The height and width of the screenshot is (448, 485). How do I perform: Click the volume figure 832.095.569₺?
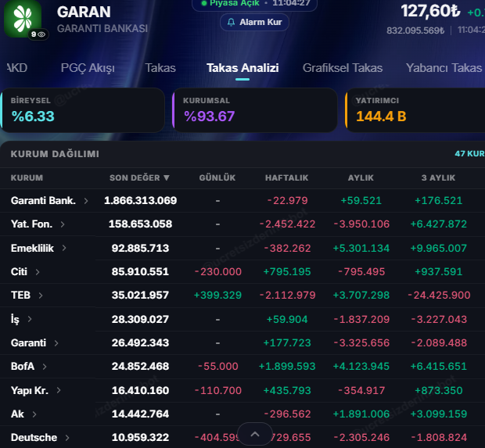click(415, 30)
